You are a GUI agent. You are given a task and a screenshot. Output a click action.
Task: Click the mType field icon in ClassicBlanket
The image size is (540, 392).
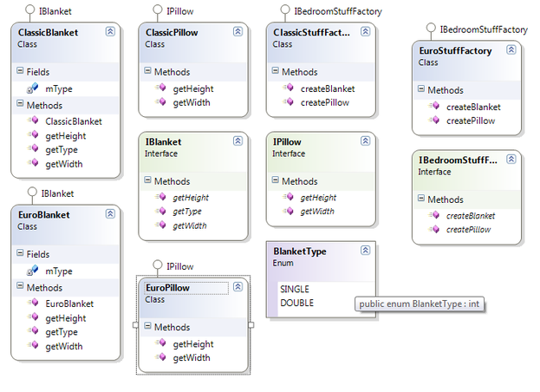pyautogui.click(x=32, y=88)
